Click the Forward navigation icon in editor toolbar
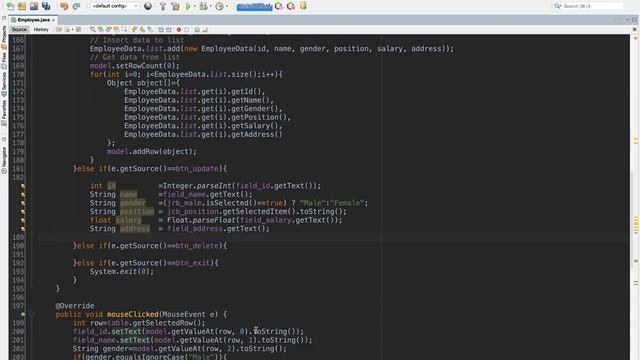 78,29
